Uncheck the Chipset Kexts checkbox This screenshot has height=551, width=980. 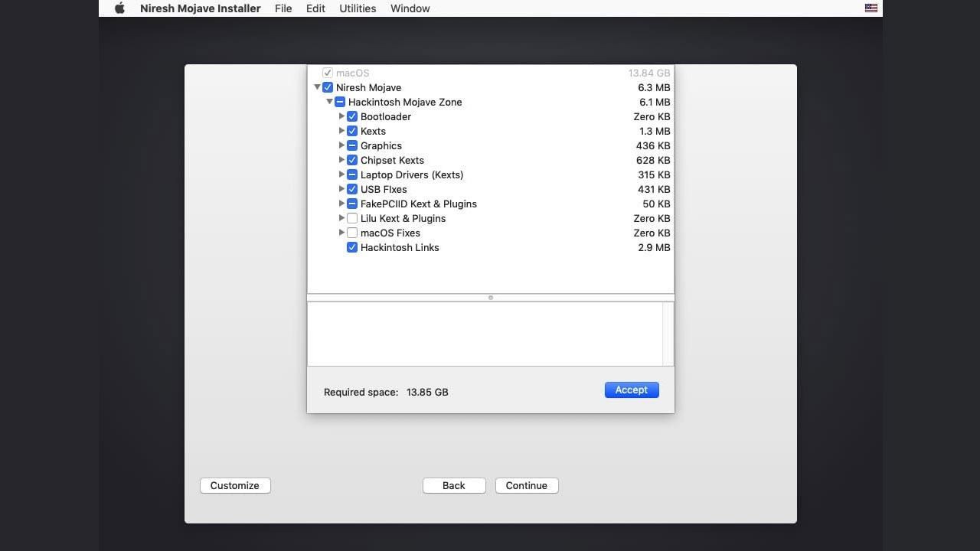pos(352,160)
